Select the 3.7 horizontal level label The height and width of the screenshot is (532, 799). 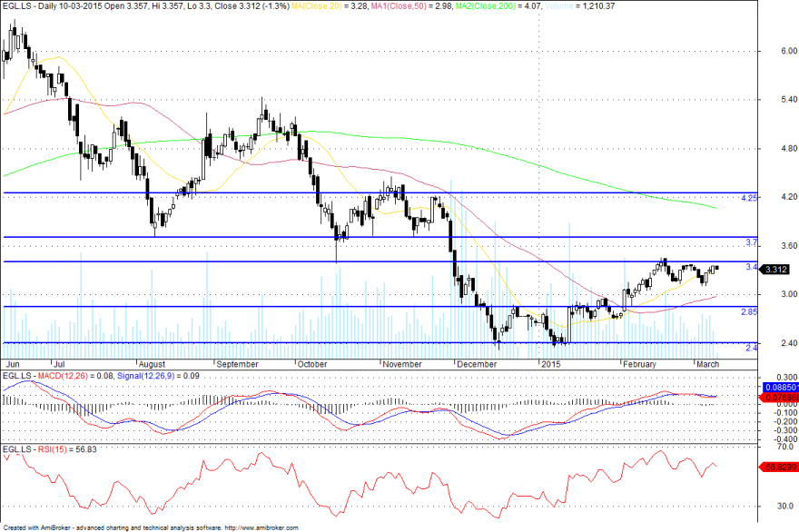click(x=752, y=242)
